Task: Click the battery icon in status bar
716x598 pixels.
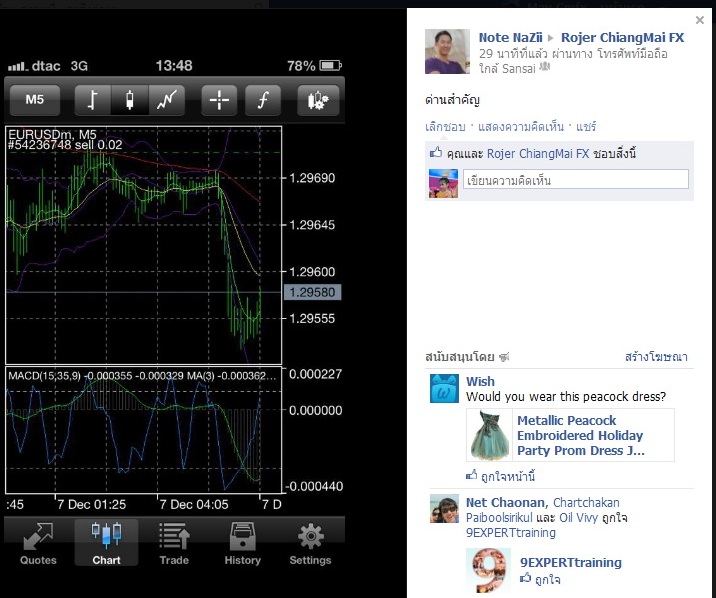Action: pos(331,66)
